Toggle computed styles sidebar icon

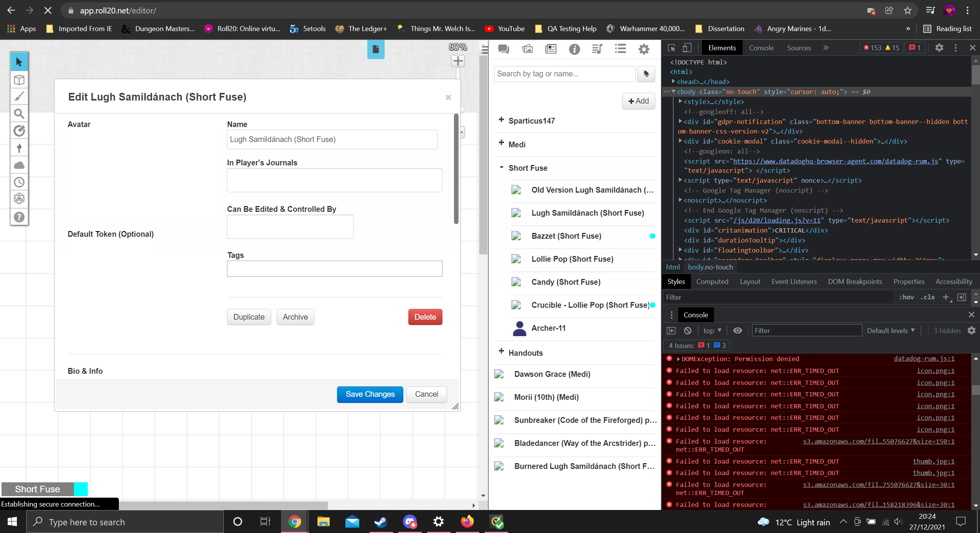coord(962,297)
